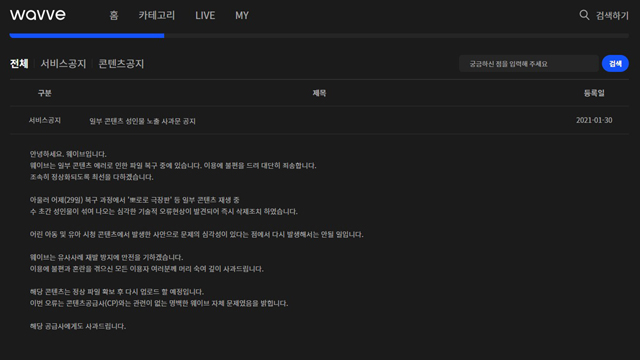The image size is (640, 360).
Task: Click the line 안녕하세요. 웨이브입니다.
Action: (x=68, y=154)
